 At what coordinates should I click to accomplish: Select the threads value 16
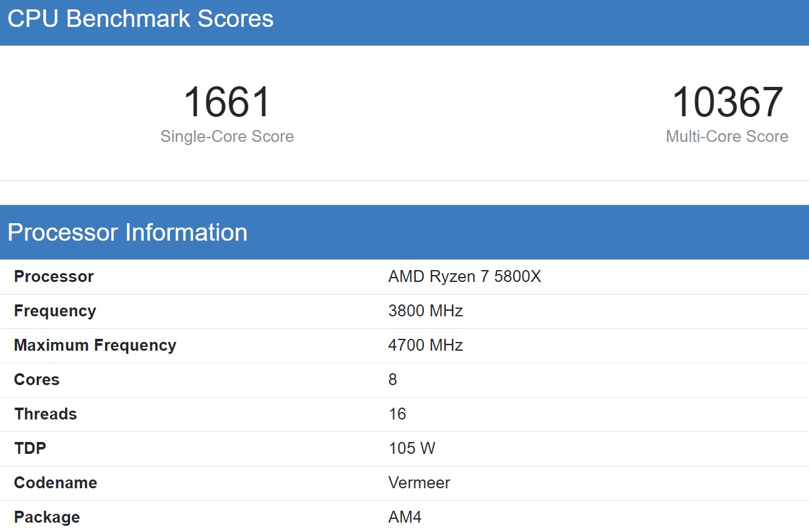click(x=397, y=414)
